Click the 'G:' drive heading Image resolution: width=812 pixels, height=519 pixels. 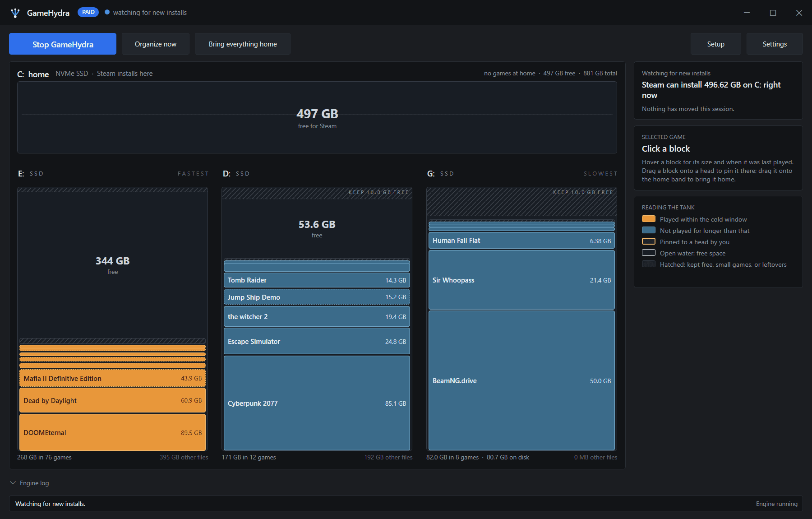pos(431,174)
